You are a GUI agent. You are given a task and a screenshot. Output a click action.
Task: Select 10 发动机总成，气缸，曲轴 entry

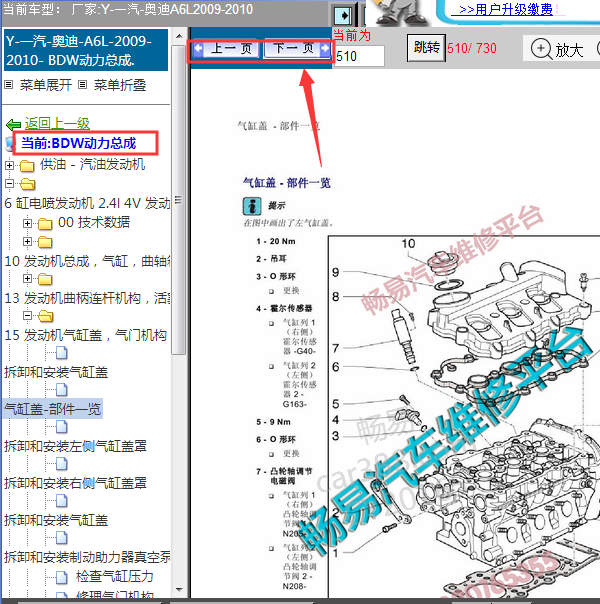pos(87,261)
